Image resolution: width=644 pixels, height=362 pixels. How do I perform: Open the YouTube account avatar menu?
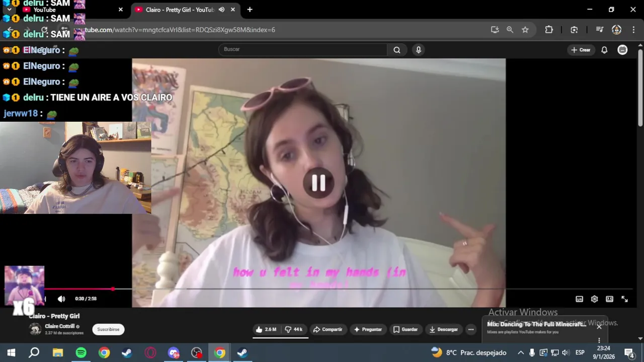(x=622, y=50)
